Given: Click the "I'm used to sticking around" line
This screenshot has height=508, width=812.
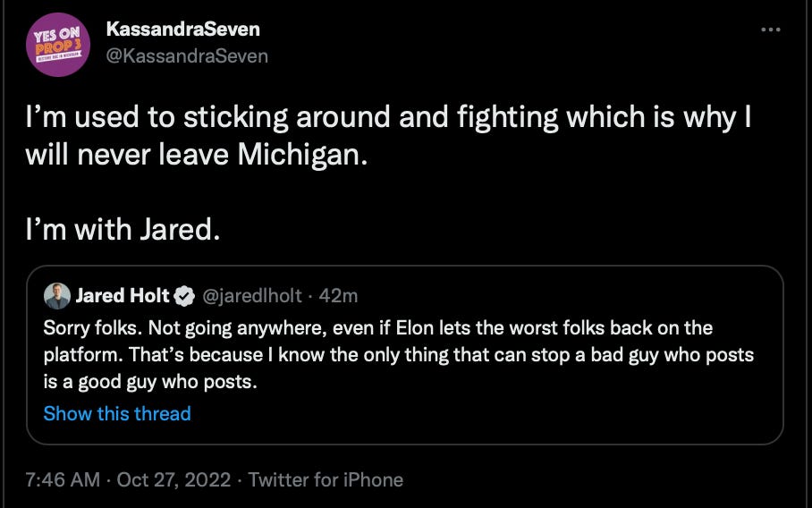Looking at the screenshot, I should click(x=388, y=118).
